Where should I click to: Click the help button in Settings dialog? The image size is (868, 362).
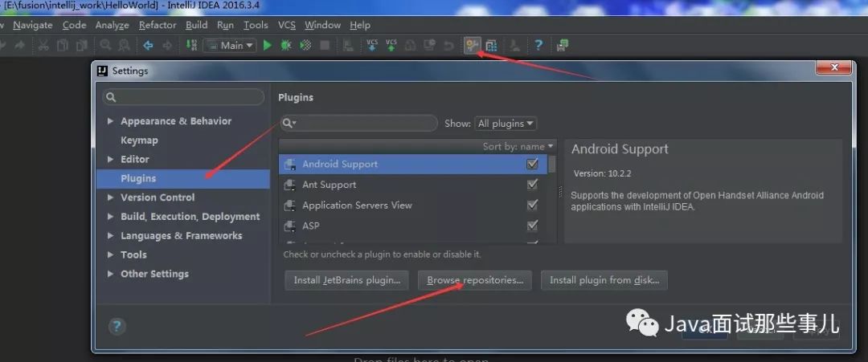click(x=117, y=326)
